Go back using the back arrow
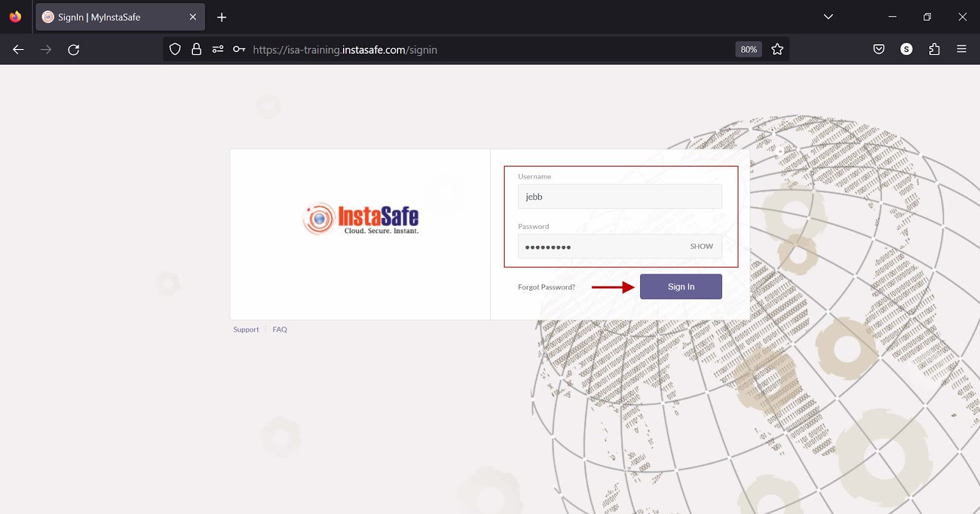This screenshot has height=514, width=980. tap(18, 50)
